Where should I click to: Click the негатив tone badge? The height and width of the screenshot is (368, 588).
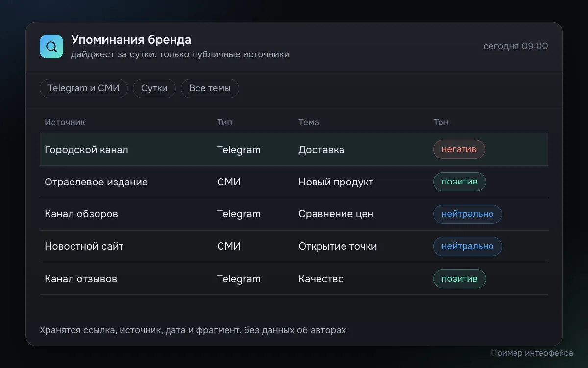coord(459,149)
